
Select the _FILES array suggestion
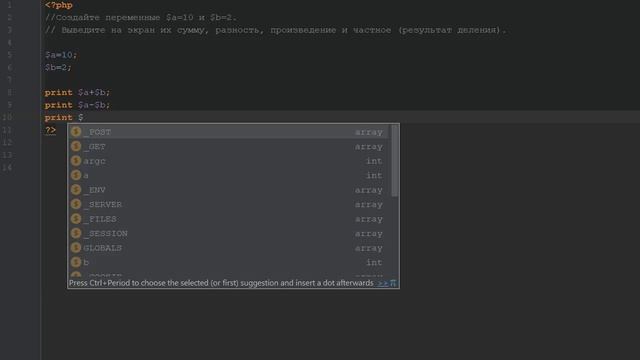(x=229, y=219)
